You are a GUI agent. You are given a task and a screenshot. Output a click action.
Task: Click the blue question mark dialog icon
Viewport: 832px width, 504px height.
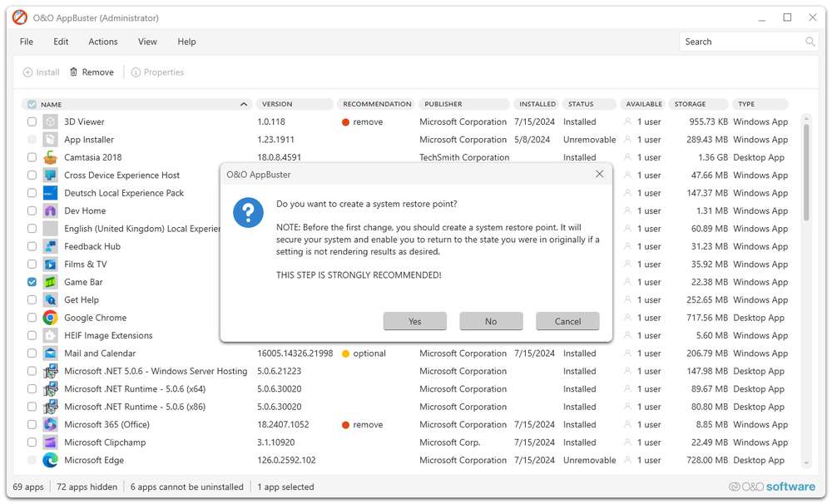coord(248,213)
